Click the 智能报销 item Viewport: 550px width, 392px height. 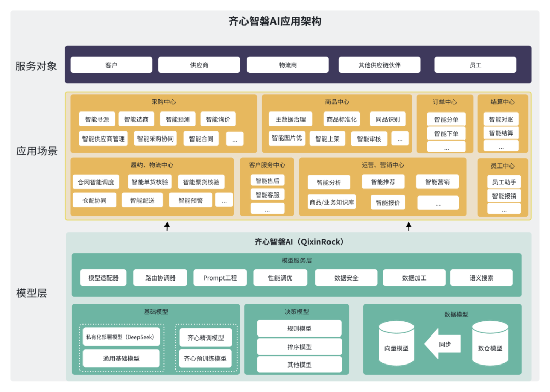click(x=504, y=195)
